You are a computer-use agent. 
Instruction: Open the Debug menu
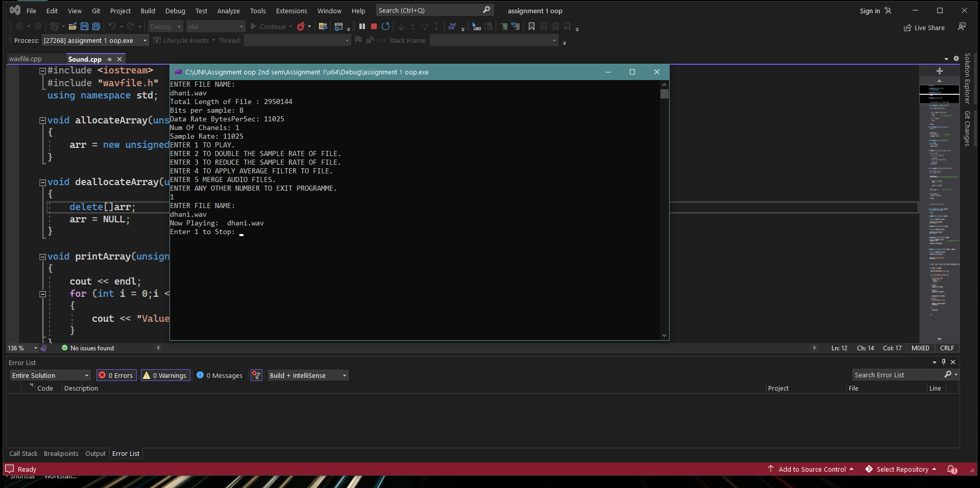click(x=175, y=11)
